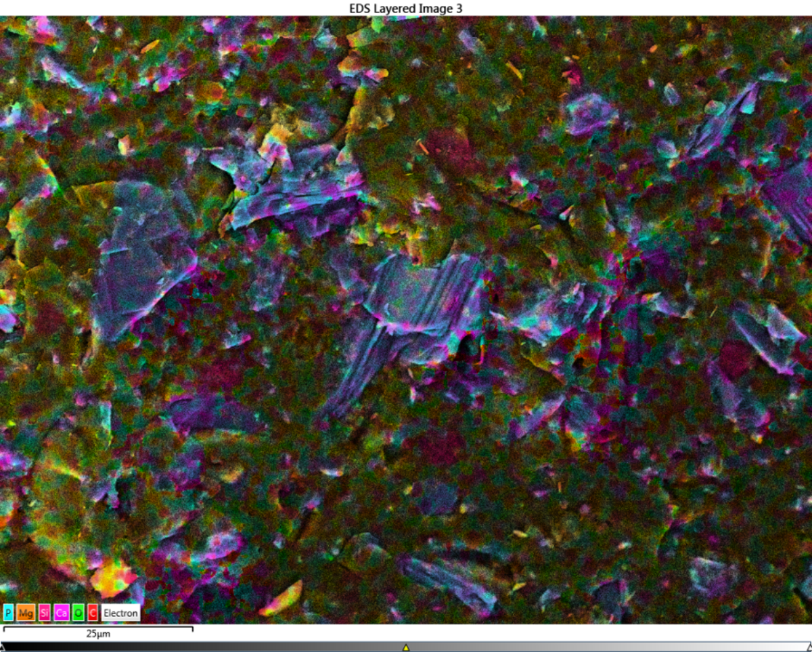Select the orange Mg element swatch
Image resolution: width=812 pixels, height=652 pixels.
[26, 613]
